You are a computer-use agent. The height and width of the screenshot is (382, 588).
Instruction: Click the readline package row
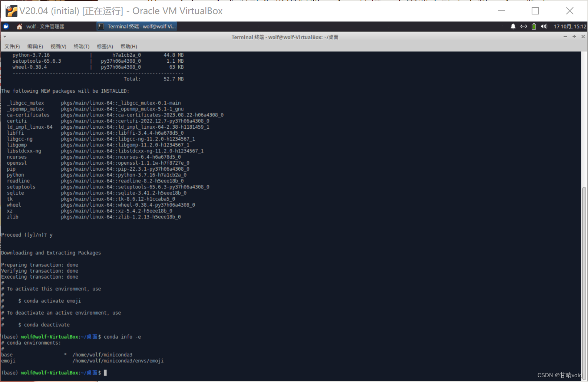point(95,181)
